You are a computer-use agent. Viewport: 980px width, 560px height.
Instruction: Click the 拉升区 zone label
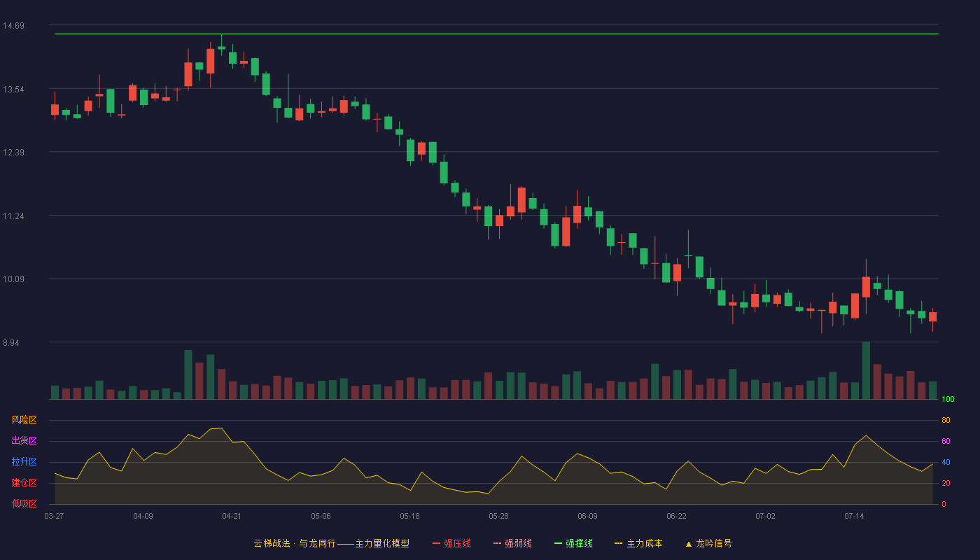24,462
